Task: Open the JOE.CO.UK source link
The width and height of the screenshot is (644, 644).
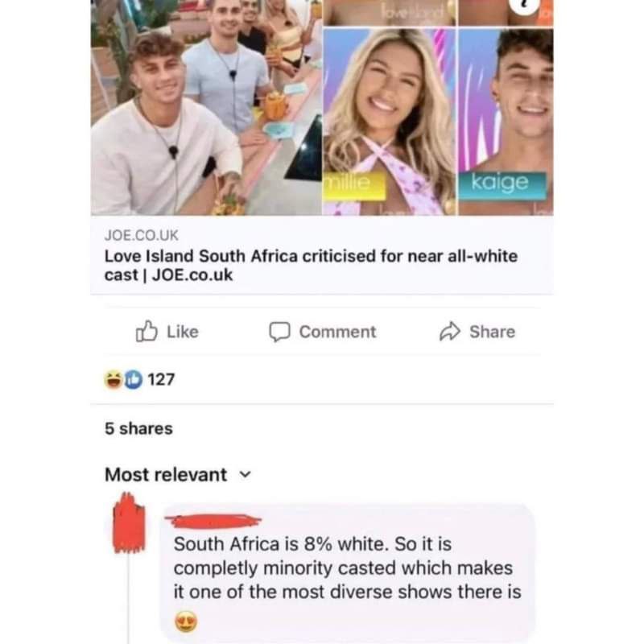Action: [142, 235]
